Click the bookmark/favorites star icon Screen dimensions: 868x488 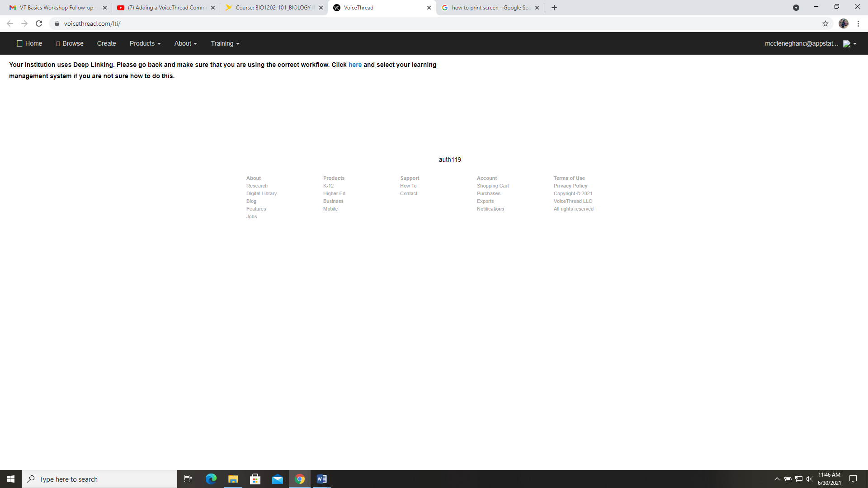(826, 23)
